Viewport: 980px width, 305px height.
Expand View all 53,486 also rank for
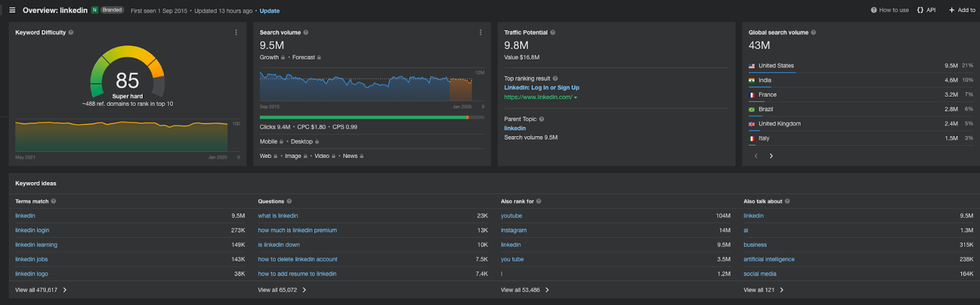click(x=525, y=290)
